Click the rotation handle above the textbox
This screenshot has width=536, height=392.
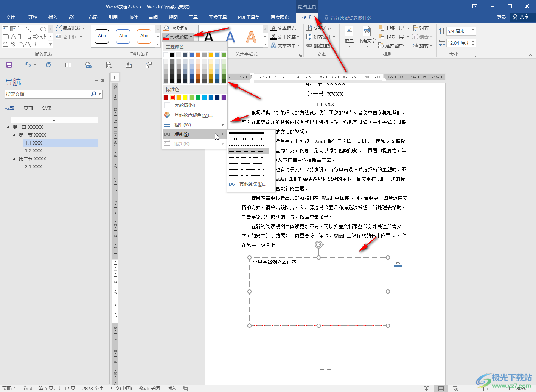pos(319,245)
